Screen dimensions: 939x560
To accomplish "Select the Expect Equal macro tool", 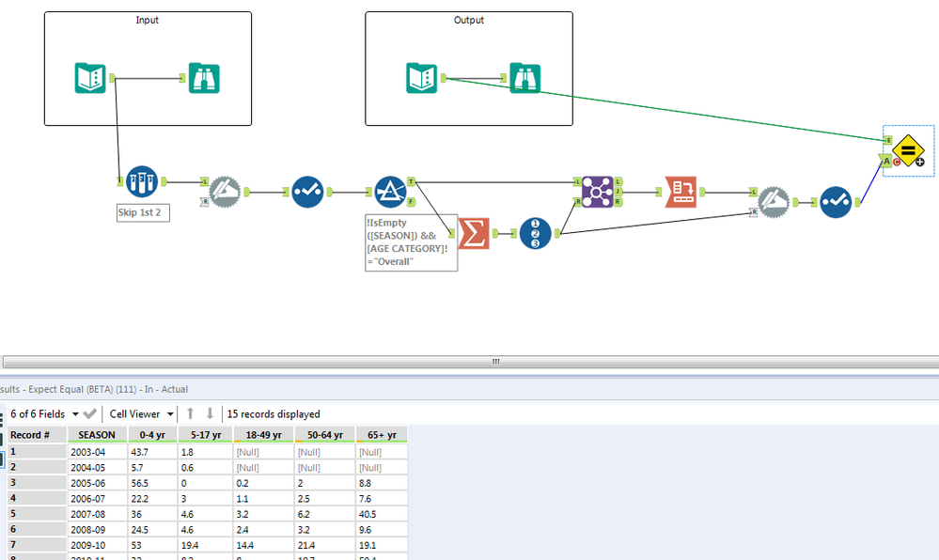I will [x=909, y=151].
